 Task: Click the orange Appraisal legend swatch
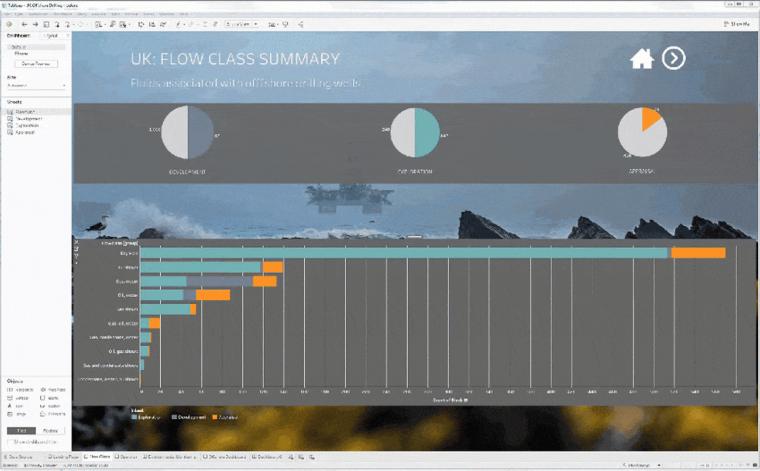(215, 417)
